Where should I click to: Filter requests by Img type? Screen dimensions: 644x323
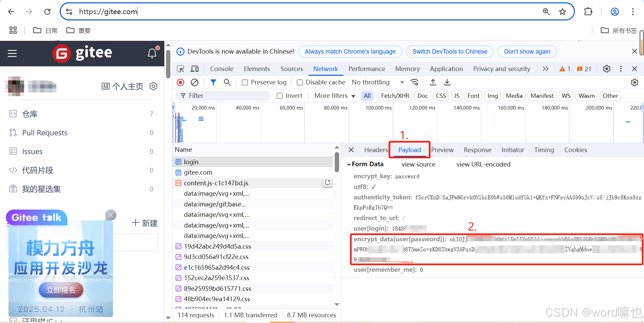492,96
